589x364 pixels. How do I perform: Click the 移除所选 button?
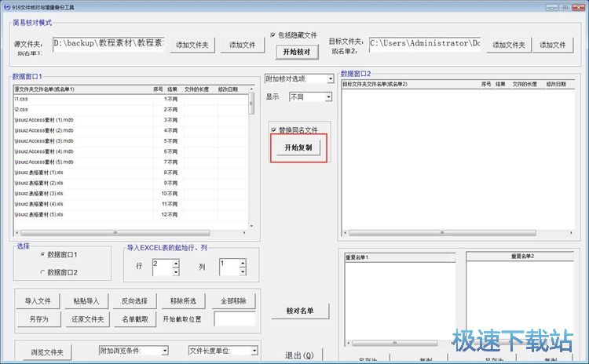[183, 301]
